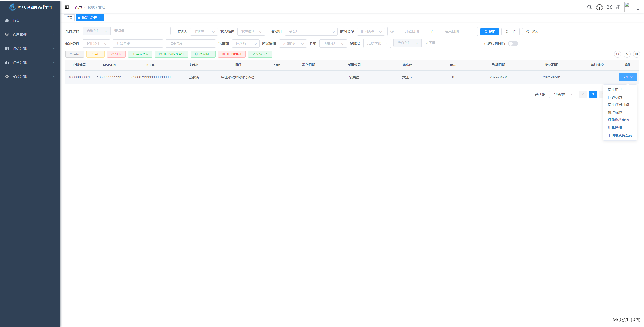The height and width of the screenshot is (327, 644).
Task: Toggle fullscreen mode icon
Action: coord(609,7)
